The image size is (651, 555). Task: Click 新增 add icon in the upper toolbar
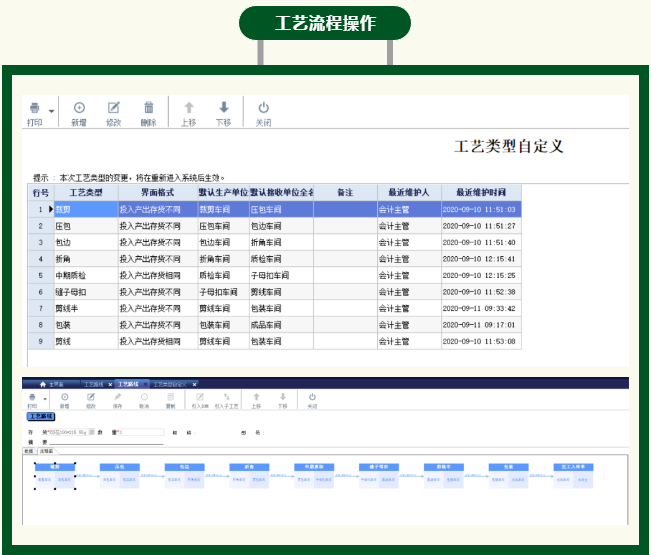[79, 108]
